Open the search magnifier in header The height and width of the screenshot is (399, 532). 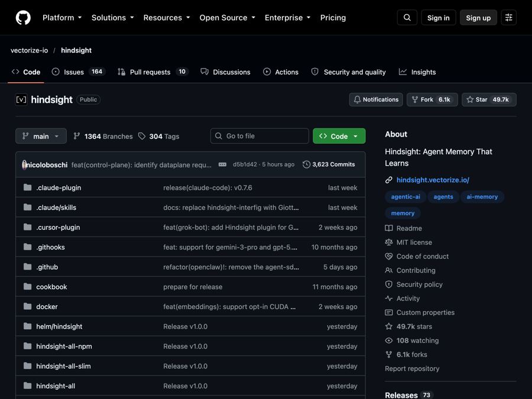(x=407, y=18)
